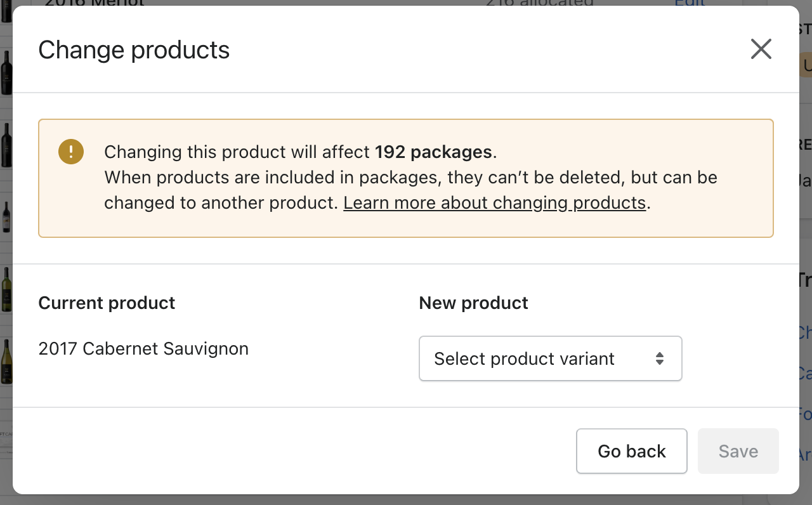Click the New product label
812x505 pixels.
pyautogui.click(x=473, y=303)
